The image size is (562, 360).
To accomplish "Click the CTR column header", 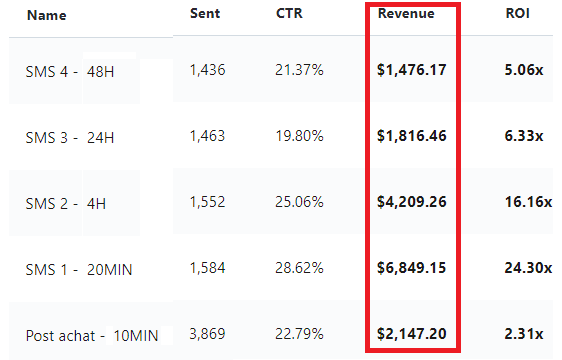I will tap(289, 14).
